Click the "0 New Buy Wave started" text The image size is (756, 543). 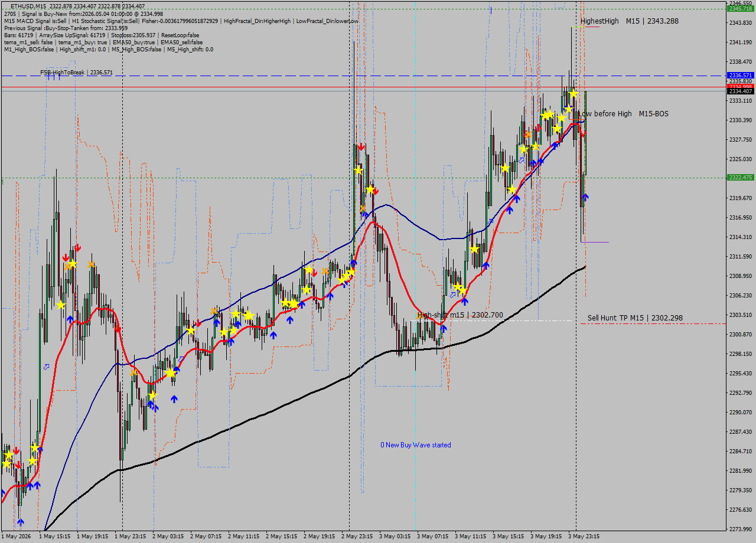coord(416,445)
